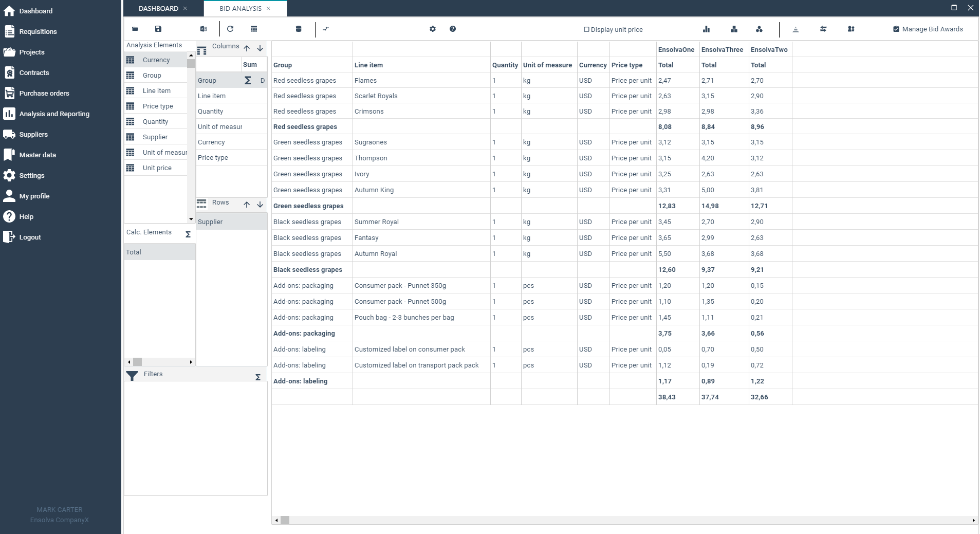This screenshot has height=534, width=980.
Task: Click Logout in the sidebar
Action: coord(29,237)
